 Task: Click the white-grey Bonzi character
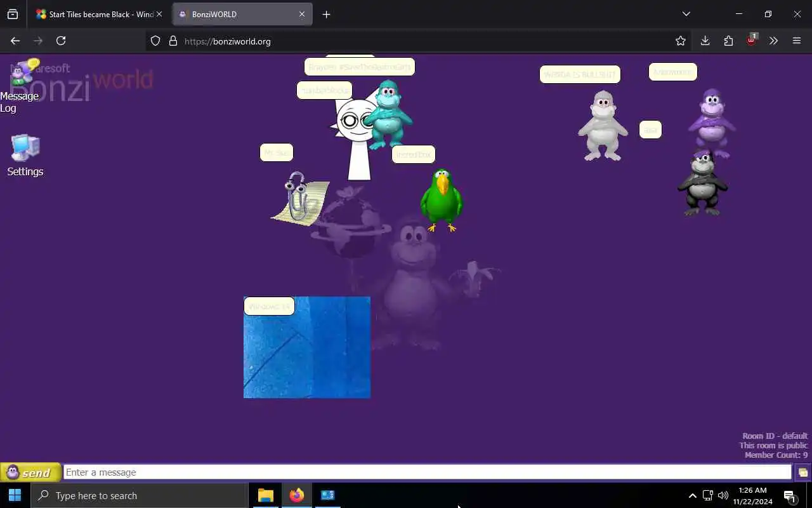pyautogui.click(x=602, y=125)
